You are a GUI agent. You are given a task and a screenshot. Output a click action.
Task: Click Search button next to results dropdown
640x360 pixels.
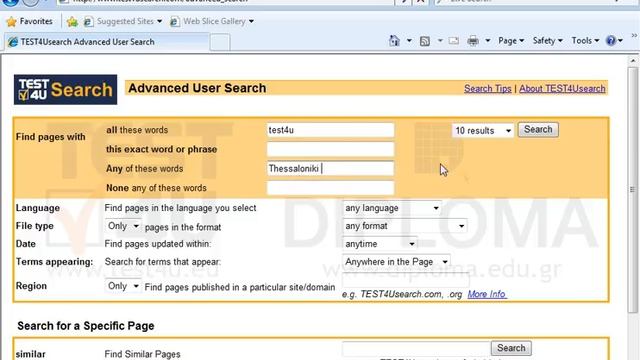pyautogui.click(x=538, y=130)
